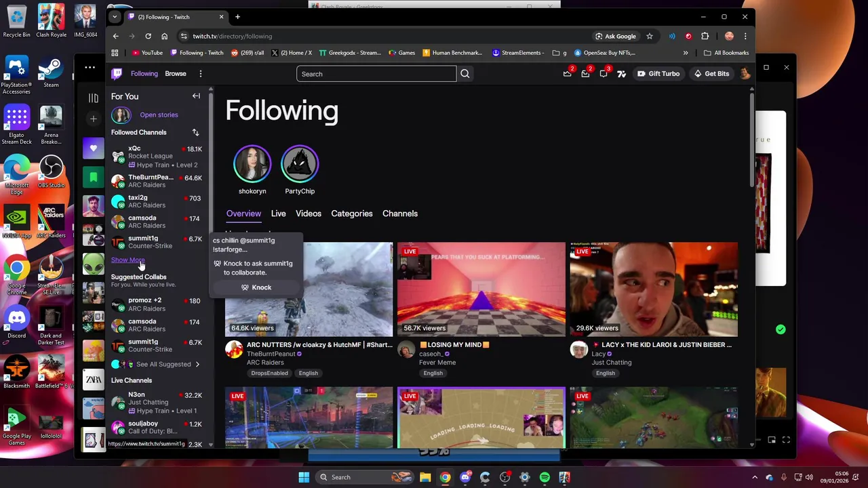Click the new tab plus button
Screen dimensions: 868x488
(x=237, y=17)
